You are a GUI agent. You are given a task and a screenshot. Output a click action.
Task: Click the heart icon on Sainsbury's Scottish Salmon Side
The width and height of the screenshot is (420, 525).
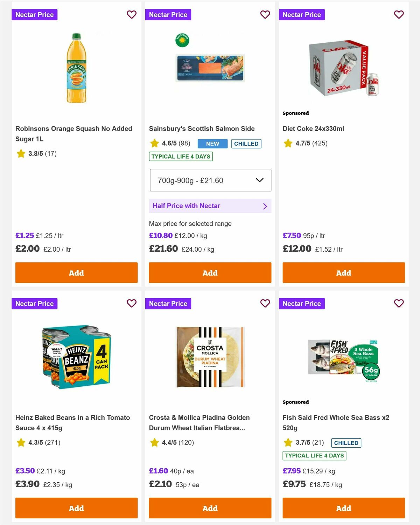click(265, 15)
